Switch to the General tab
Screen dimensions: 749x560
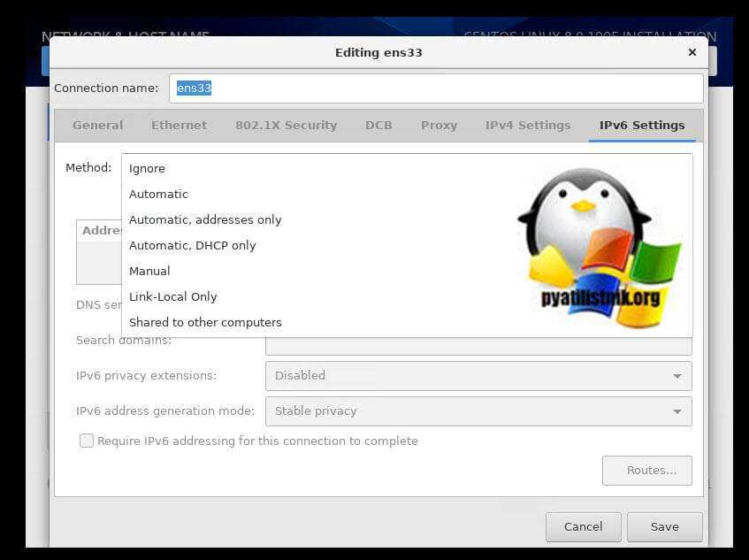[x=98, y=126]
